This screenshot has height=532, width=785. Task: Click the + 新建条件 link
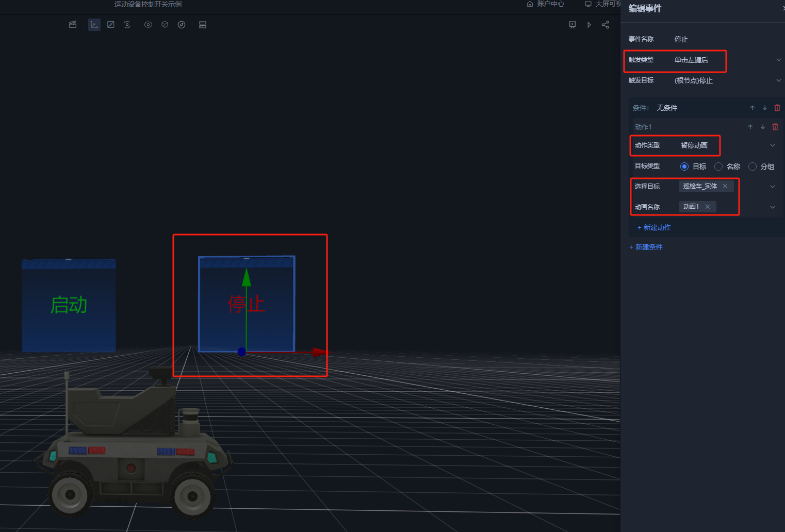coord(646,247)
